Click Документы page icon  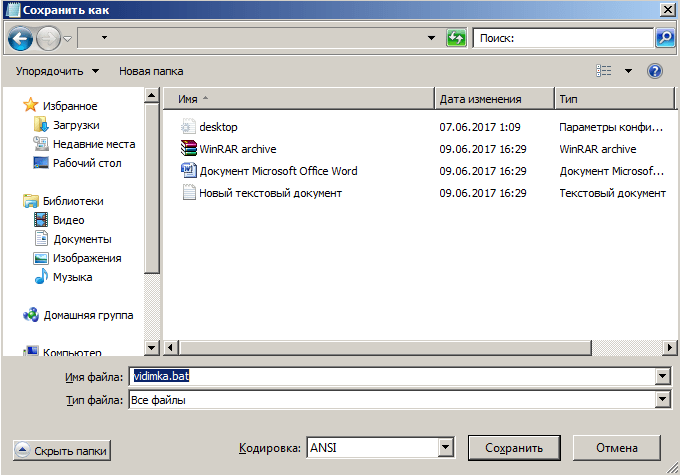tap(41, 239)
